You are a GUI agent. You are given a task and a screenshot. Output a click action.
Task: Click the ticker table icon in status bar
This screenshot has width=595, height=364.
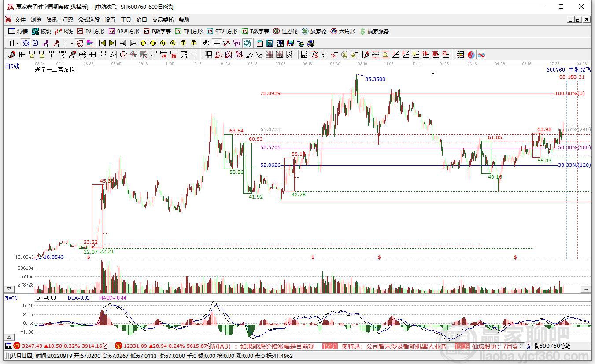click(9, 346)
